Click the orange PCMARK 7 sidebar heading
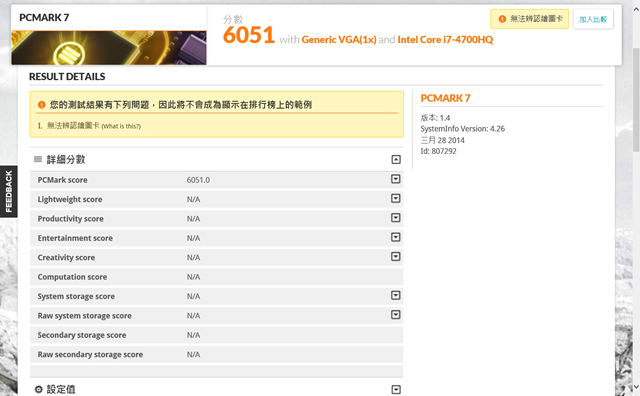The height and width of the screenshot is (396, 640). [x=445, y=98]
